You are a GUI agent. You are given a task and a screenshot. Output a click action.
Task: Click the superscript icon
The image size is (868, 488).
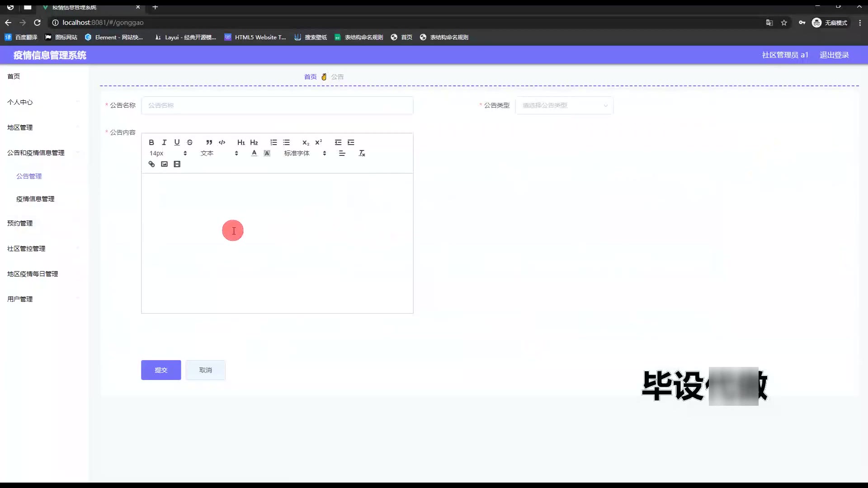[319, 142]
